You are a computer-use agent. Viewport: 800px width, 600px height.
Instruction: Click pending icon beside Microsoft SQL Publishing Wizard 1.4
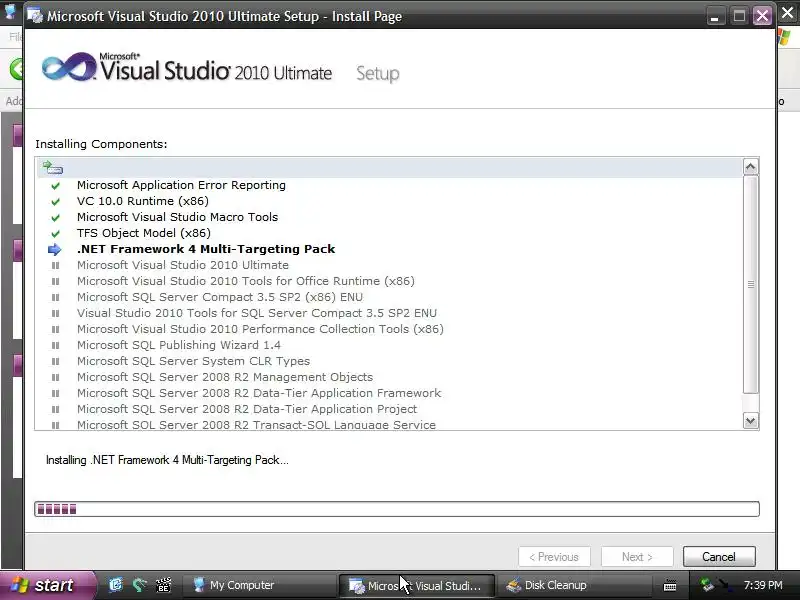56,345
